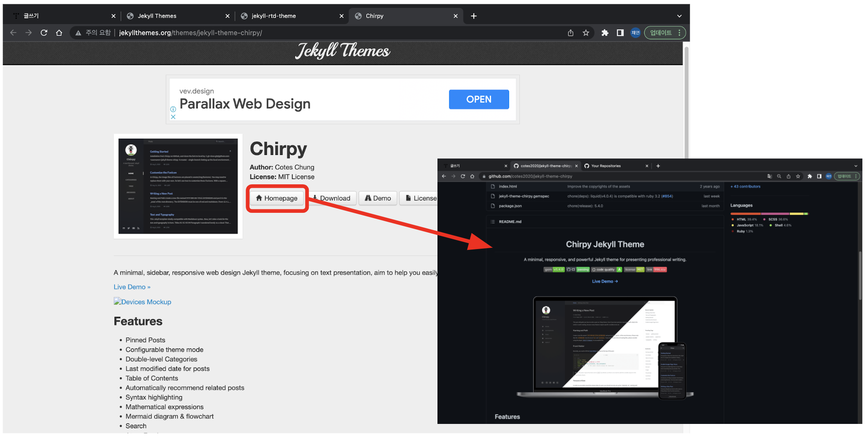Share the jekyllthemes.org page via share icon
Image resolution: width=868 pixels, height=436 pixels.
[x=570, y=33]
